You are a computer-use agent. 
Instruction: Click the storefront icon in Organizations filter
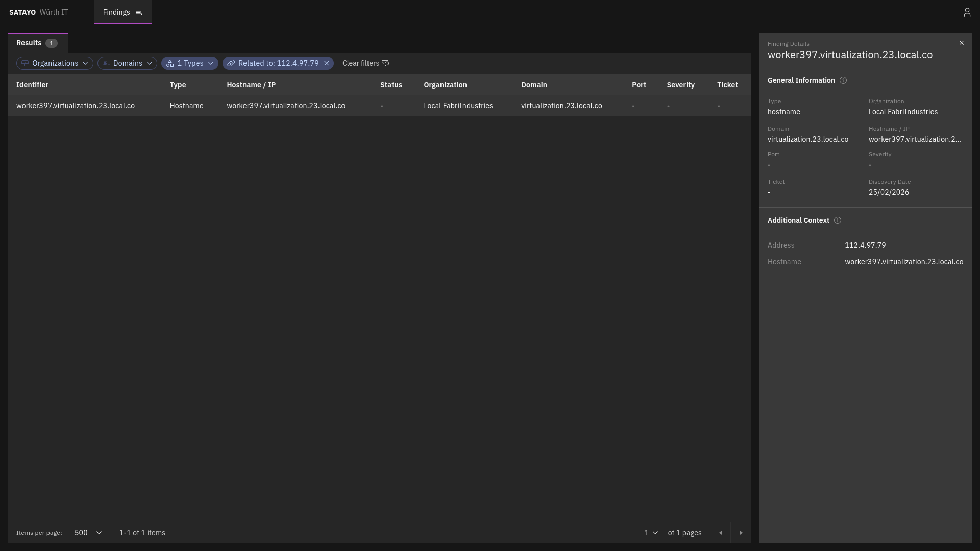point(24,63)
